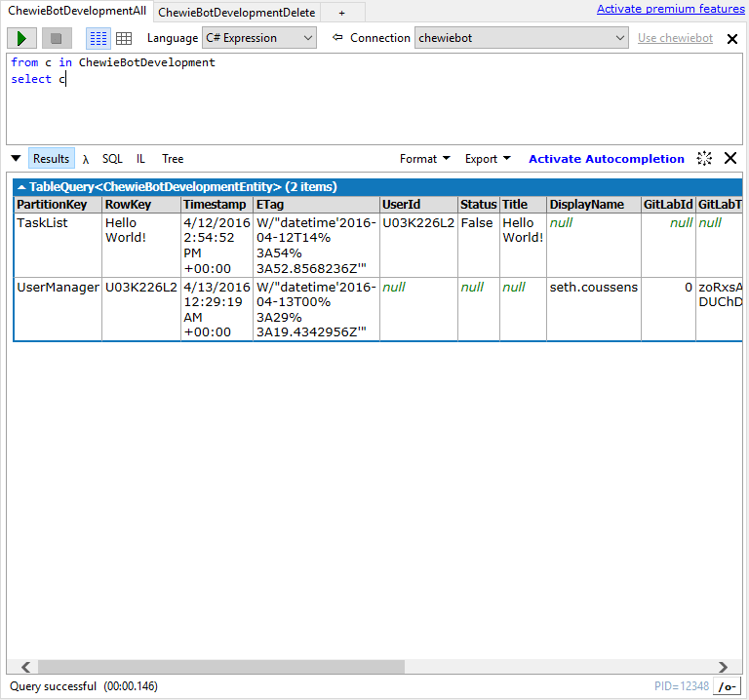Viewport: 749px width, 700px height.
Task: Click the spinner icon beside Activate Autocompletion
Action: click(704, 159)
